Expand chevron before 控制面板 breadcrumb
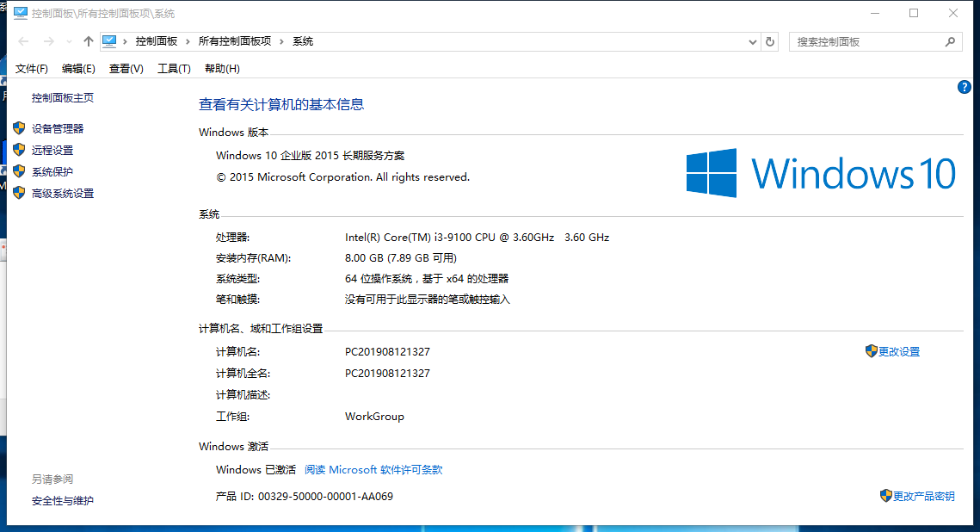Screen dimensions: 980x532 tap(125, 42)
